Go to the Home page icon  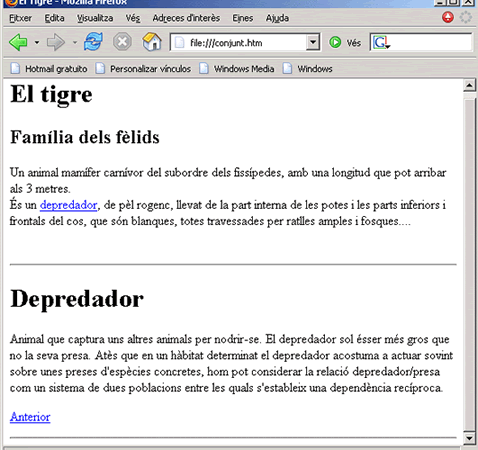(152, 42)
